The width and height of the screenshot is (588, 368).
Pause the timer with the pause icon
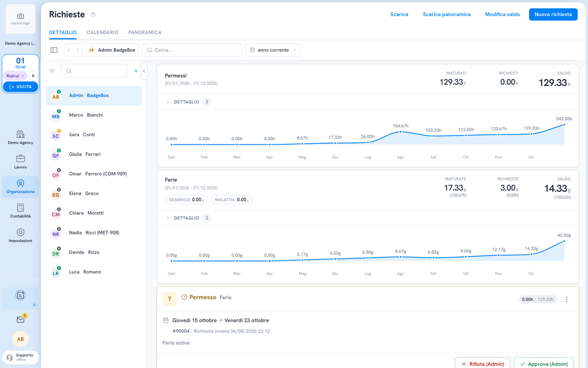[33, 76]
